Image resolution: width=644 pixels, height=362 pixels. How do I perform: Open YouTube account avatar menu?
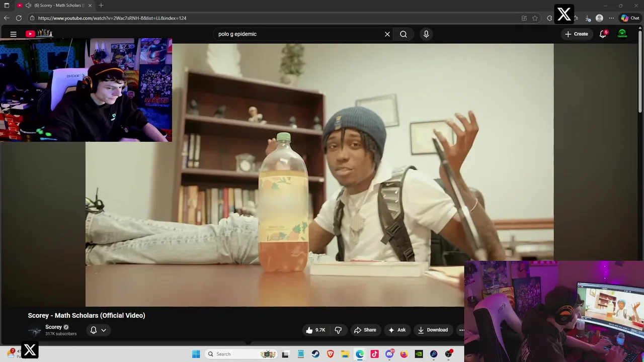point(622,34)
